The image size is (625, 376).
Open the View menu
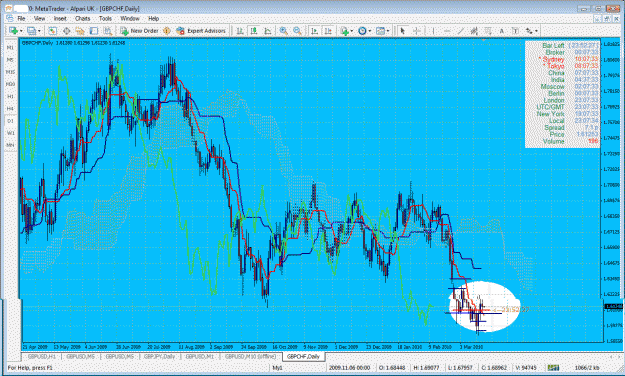tap(39, 18)
